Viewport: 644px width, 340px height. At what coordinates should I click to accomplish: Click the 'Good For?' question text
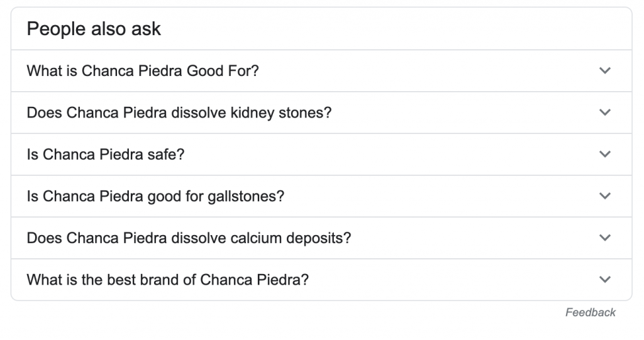tap(143, 70)
